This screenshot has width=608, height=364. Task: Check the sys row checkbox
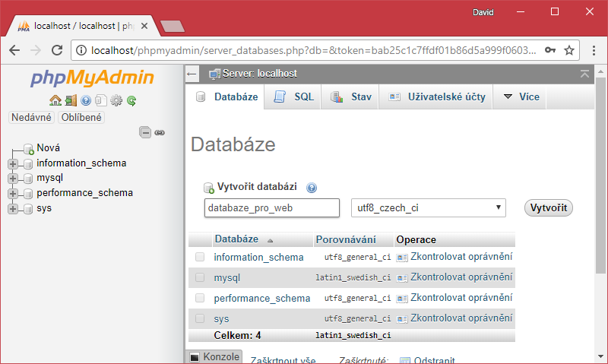[200, 318]
